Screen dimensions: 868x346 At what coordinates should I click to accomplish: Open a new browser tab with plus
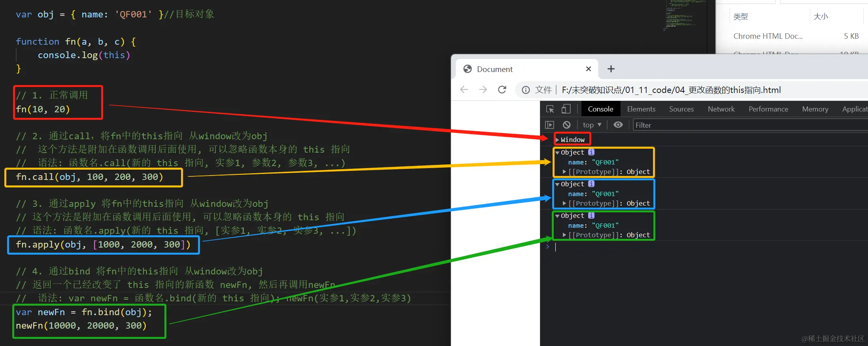coord(611,69)
